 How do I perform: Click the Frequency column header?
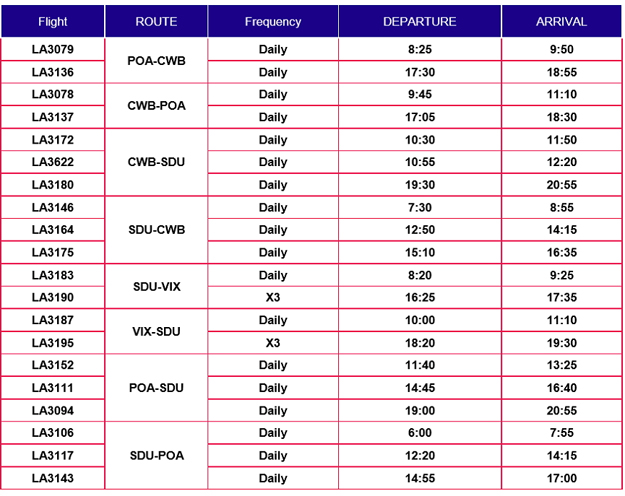[x=272, y=21]
